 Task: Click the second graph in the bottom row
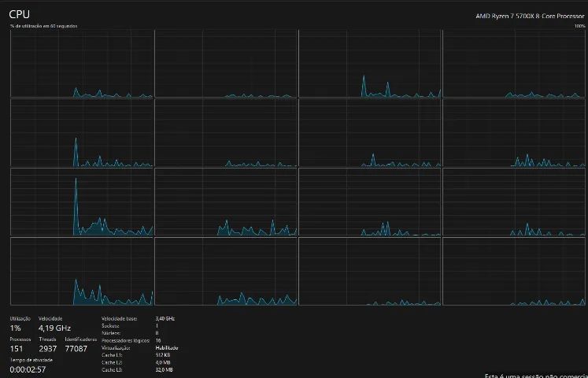point(226,272)
